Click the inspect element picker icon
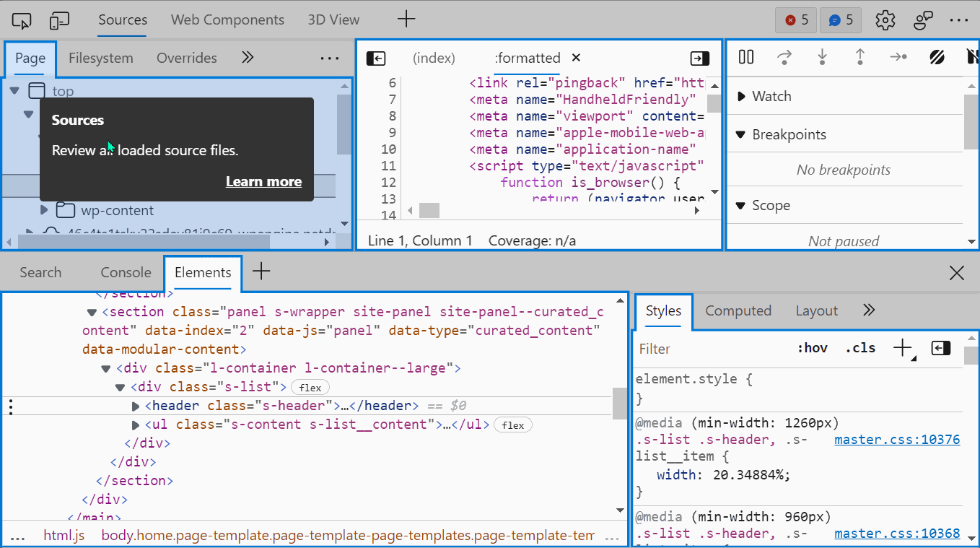Screen dimensions: 980x548 click(22, 20)
